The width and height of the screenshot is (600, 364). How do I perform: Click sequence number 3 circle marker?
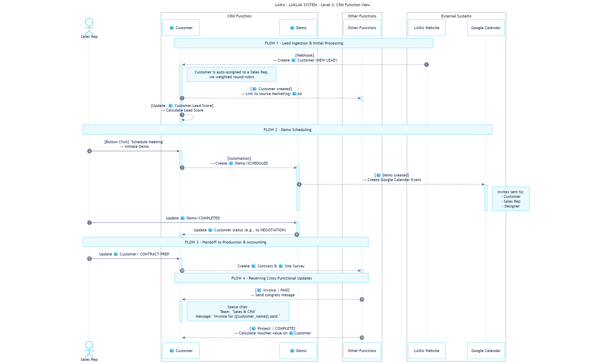(x=182, y=115)
